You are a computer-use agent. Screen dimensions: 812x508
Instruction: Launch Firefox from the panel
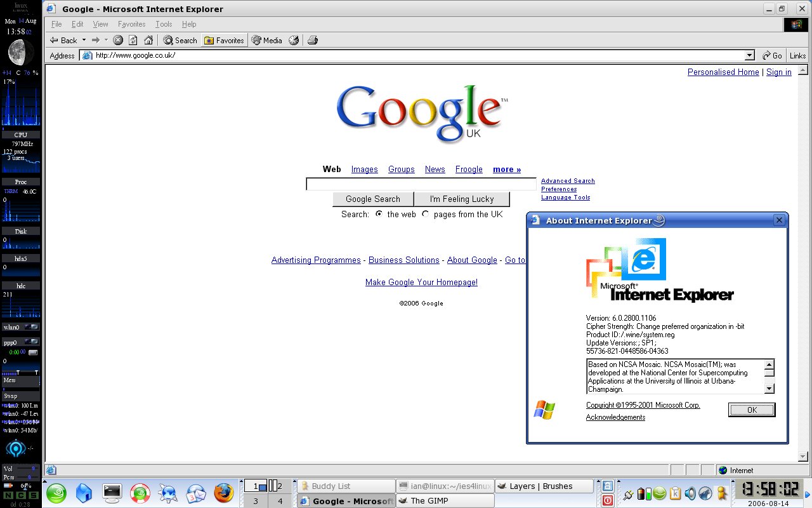[x=223, y=493]
